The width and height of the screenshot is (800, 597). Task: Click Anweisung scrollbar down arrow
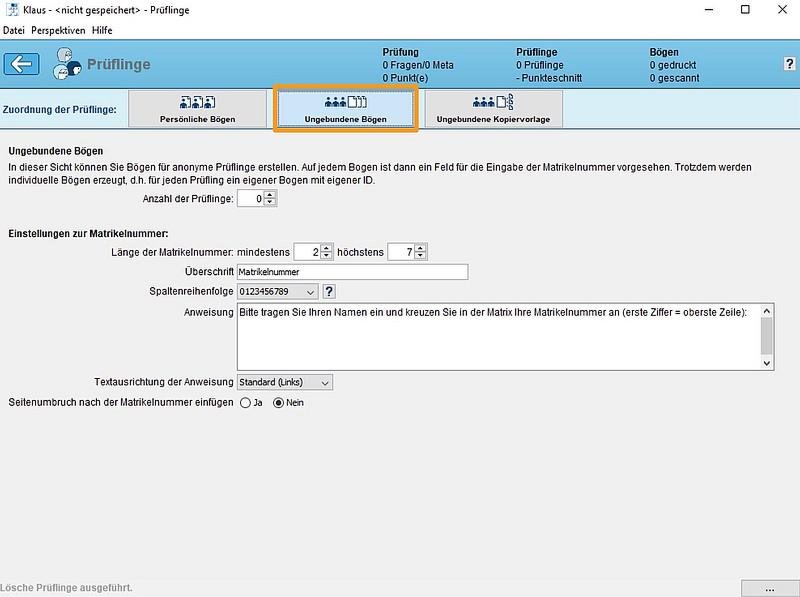pos(766,363)
